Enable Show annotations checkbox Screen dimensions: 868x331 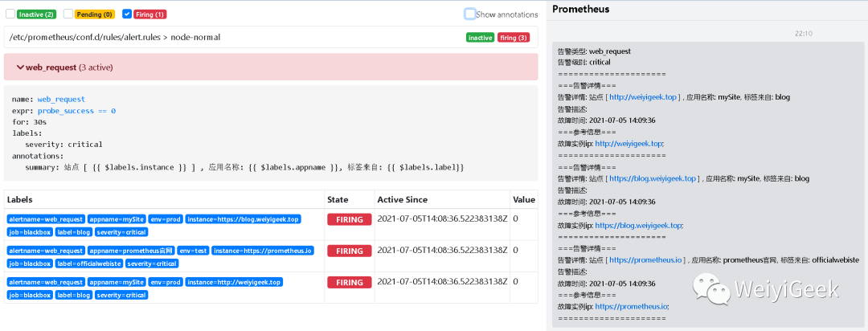tap(469, 14)
